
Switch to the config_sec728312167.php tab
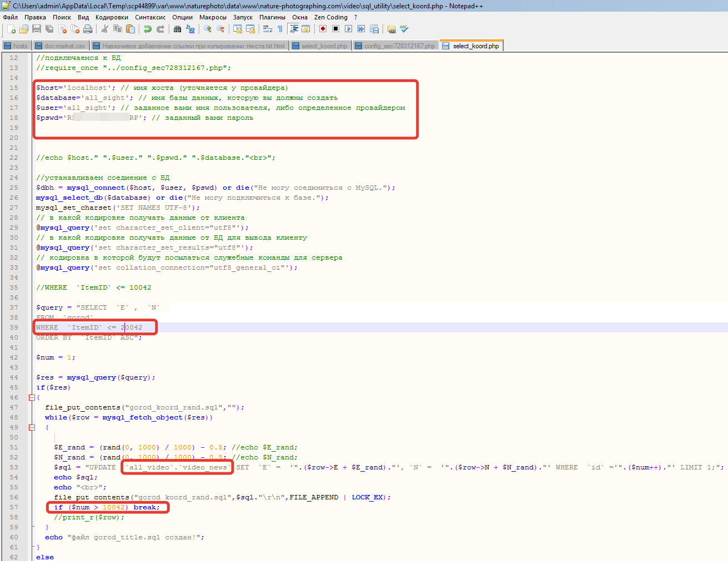tap(395, 46)
